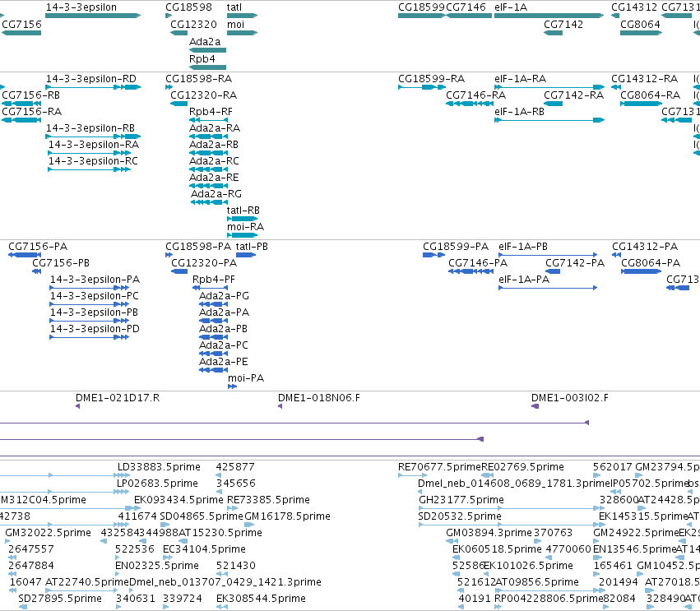Select protein 14-3-3epsilon-PD

coord(90,337)
